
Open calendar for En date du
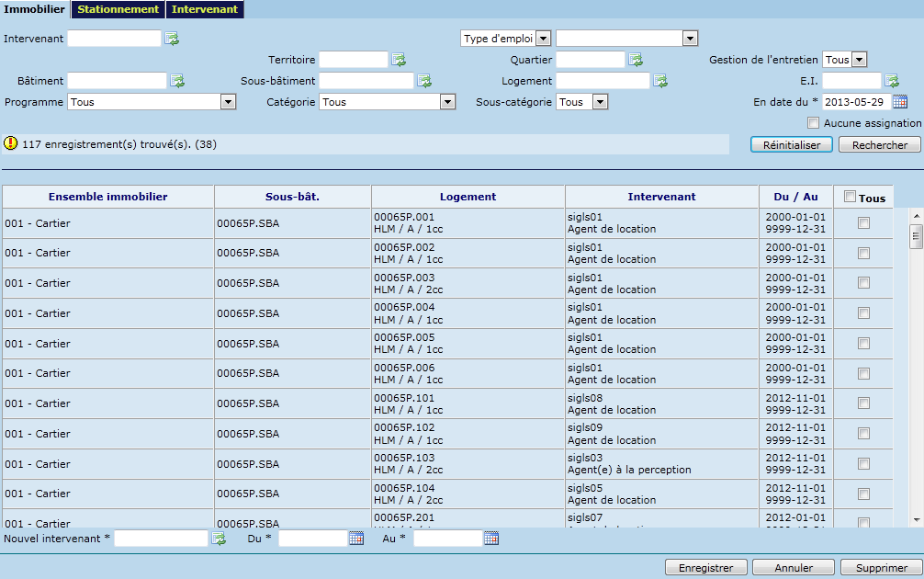(x=900, y=102)
